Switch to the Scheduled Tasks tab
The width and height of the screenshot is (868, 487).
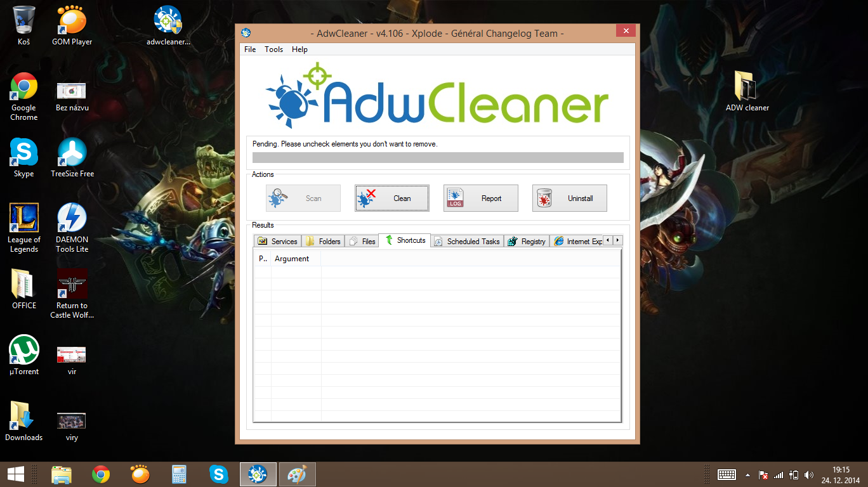(x=467, y=241)
